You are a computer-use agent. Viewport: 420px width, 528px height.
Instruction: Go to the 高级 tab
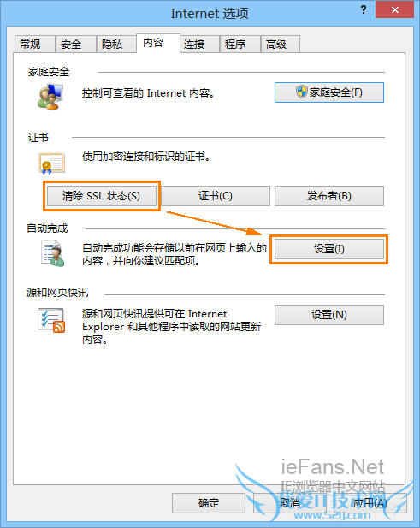click(x=281, y=44)
